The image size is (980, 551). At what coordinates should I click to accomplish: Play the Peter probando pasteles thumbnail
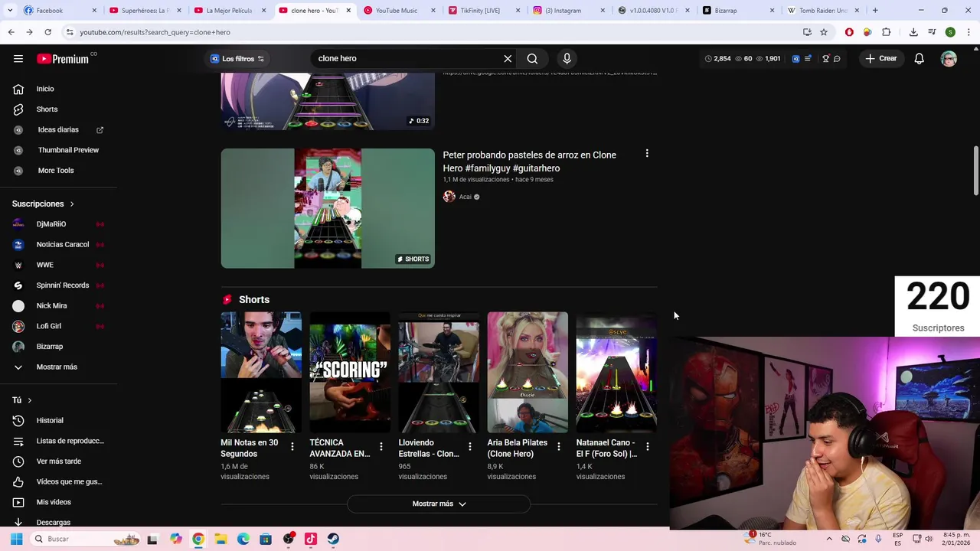(x=328, y=208)
